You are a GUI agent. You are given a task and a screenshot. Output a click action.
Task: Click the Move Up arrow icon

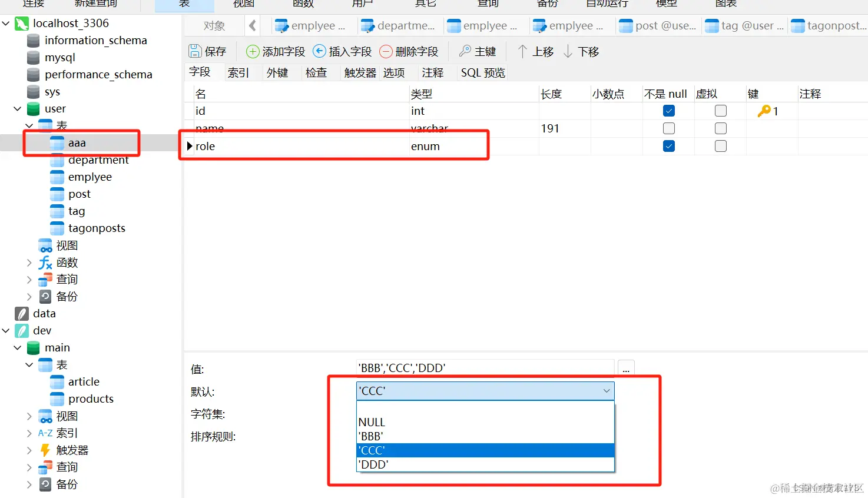522,51
